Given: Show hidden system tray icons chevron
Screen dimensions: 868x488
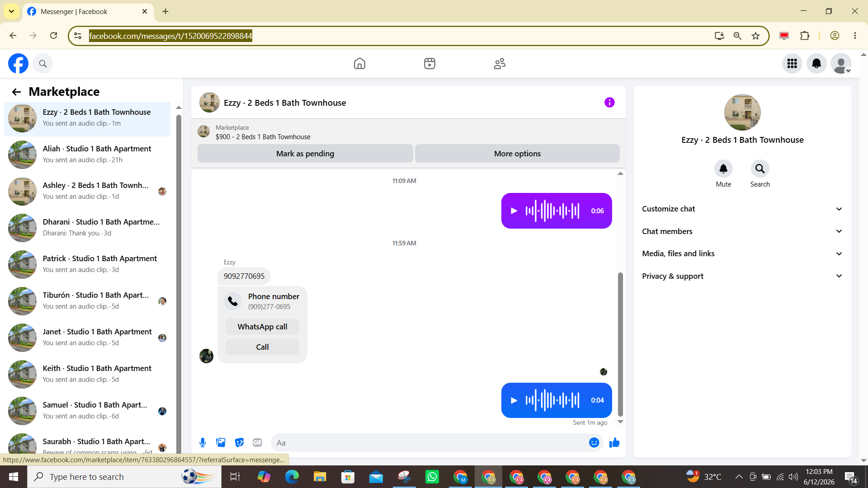Looking at the screenshot, I should [739, 477].
